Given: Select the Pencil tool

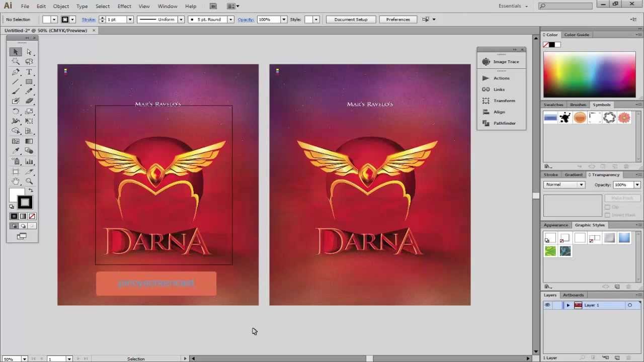Looking at the screenshot, I should point(29,91).
